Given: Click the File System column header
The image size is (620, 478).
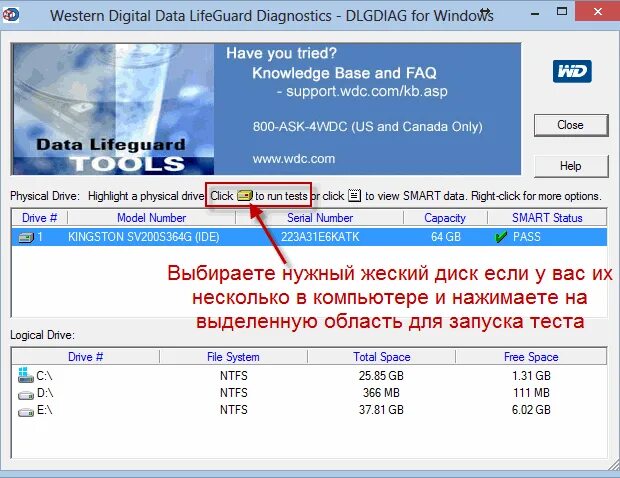Looking at the screenshot, I should pos(233,357).
